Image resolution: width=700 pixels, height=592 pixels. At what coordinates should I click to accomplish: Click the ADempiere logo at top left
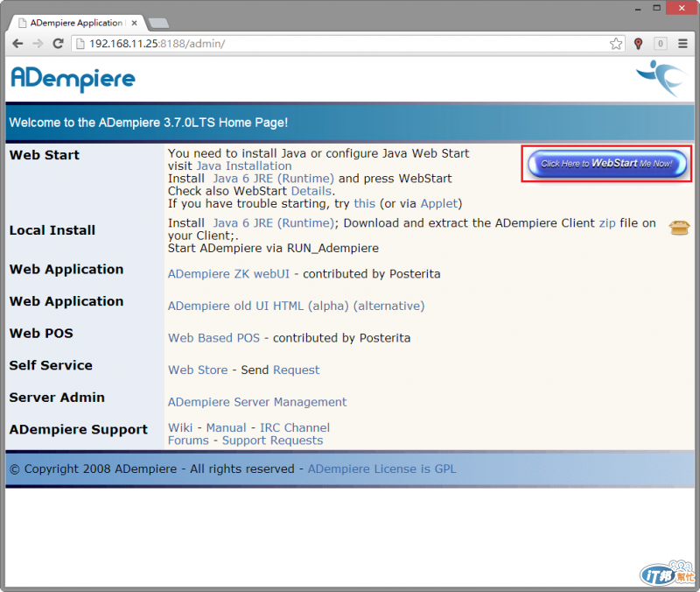73,79
